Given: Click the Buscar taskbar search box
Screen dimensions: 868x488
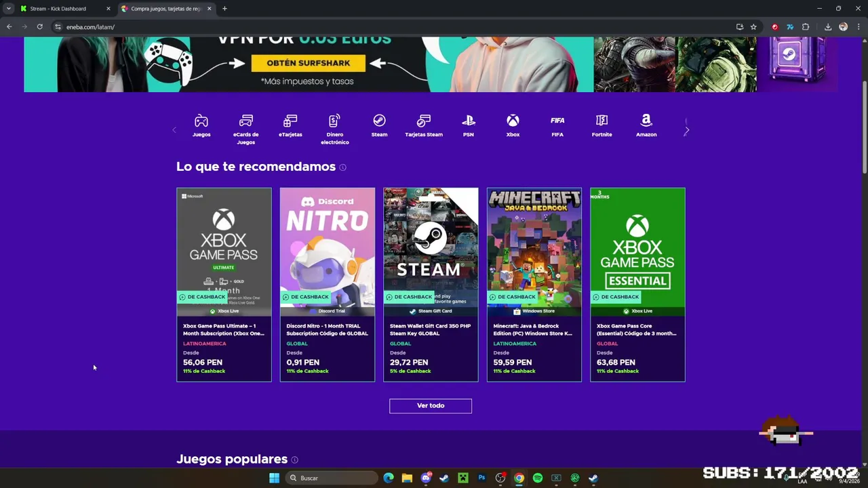Looking at the screenshot, I should pyautogui.click(x=332, y=478).
